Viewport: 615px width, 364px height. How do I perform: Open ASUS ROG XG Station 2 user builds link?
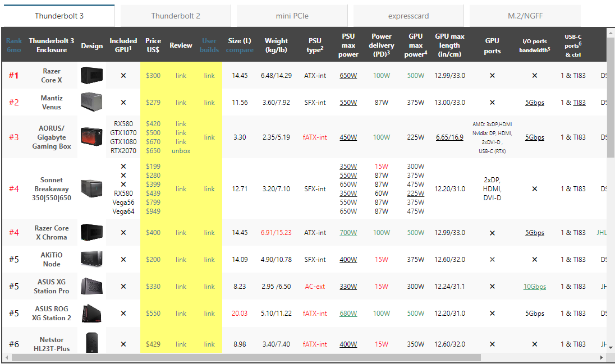click(209, 314)
